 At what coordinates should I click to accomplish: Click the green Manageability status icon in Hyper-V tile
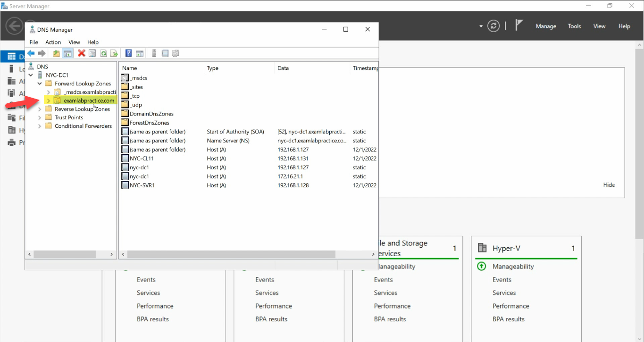[x=482, y=266]
